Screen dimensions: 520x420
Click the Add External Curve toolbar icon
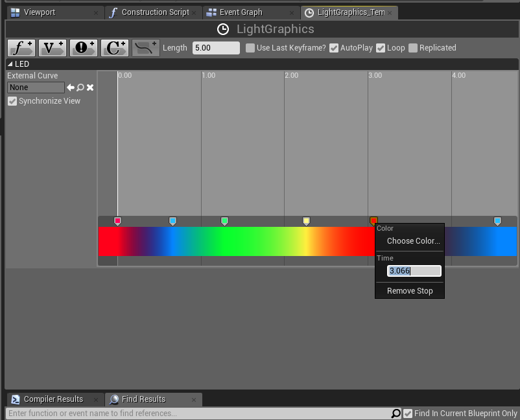point(146,48)
